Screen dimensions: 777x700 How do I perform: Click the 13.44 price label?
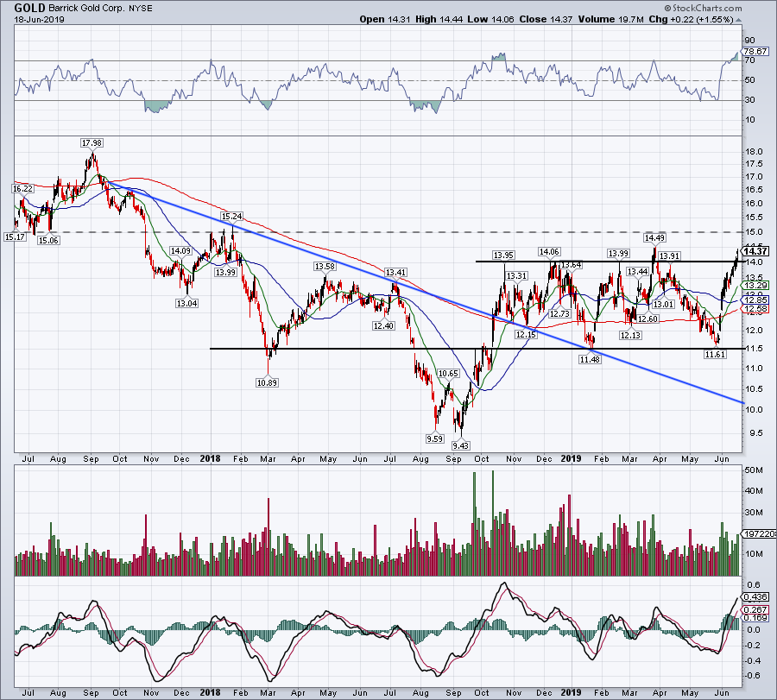coord(638,272)
